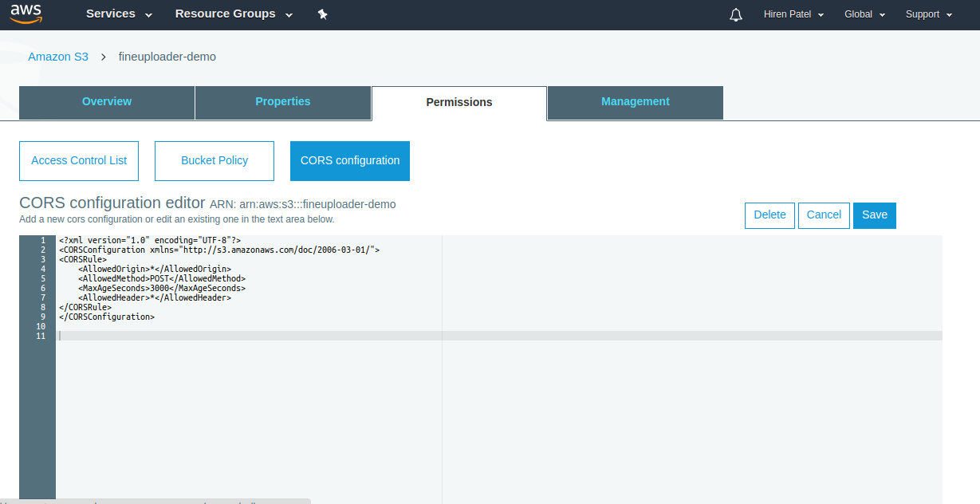980x504 pixels.
Task: Open the Global region selector
Action: tap(864, 14)
